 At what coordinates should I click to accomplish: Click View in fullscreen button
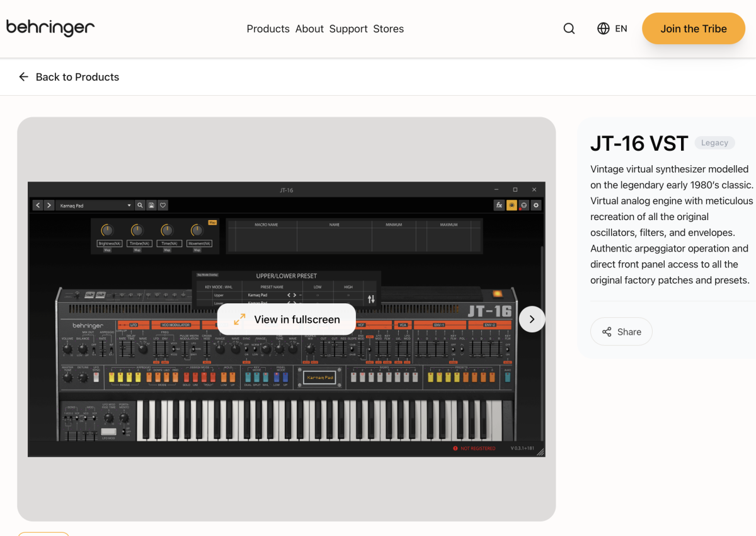(x=287, y=320)
